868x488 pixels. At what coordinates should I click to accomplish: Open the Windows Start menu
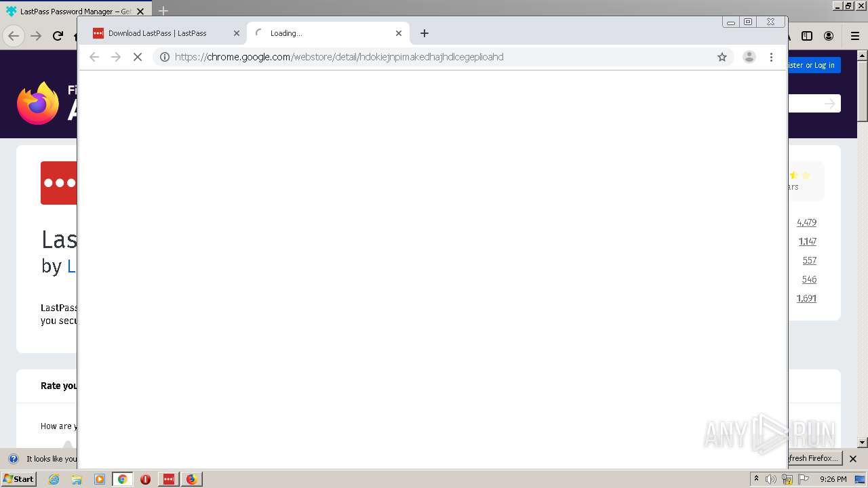(18, 479)
